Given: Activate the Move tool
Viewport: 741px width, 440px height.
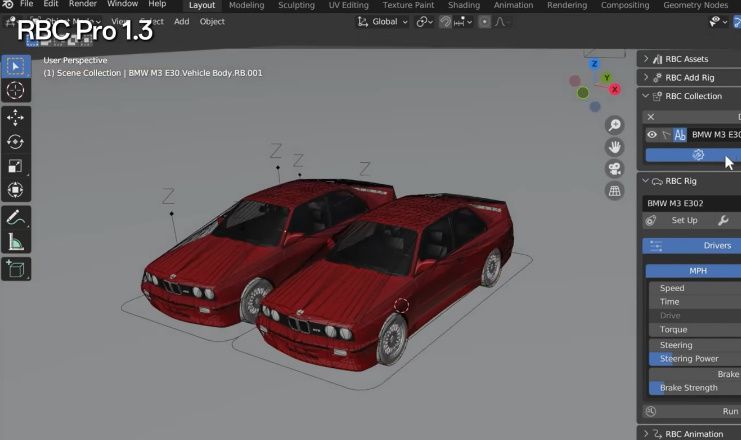Looking at the screenshot, I should tap(16, 117).
